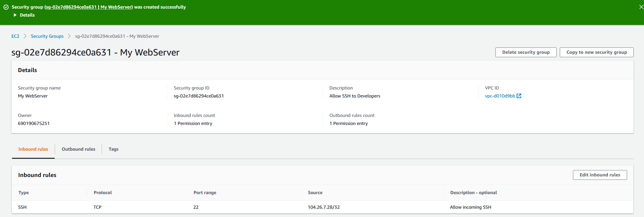
Task: Click security group ID value in Details
Action: pos(199,96)
